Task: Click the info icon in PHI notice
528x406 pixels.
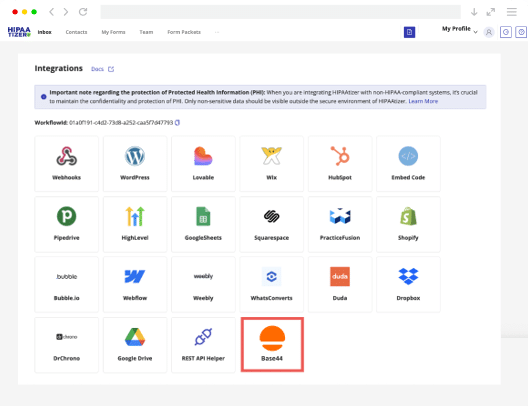Action: [x=43, y=97]
